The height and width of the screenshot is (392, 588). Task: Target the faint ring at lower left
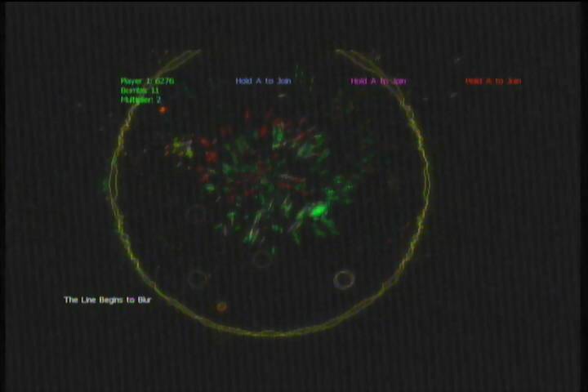(197, 278)
